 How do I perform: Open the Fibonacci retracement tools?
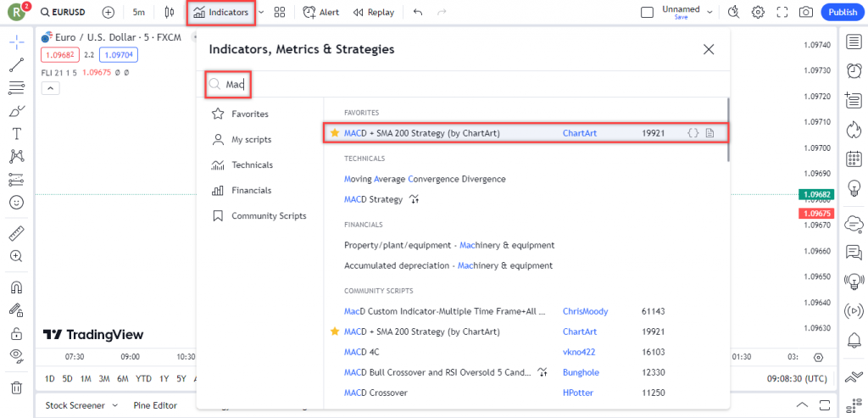(x=17, y=87)
